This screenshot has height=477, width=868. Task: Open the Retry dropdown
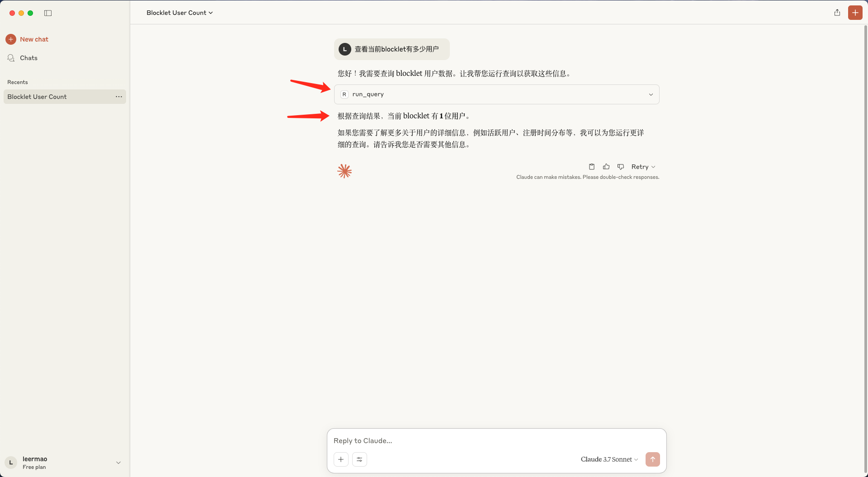643,167
